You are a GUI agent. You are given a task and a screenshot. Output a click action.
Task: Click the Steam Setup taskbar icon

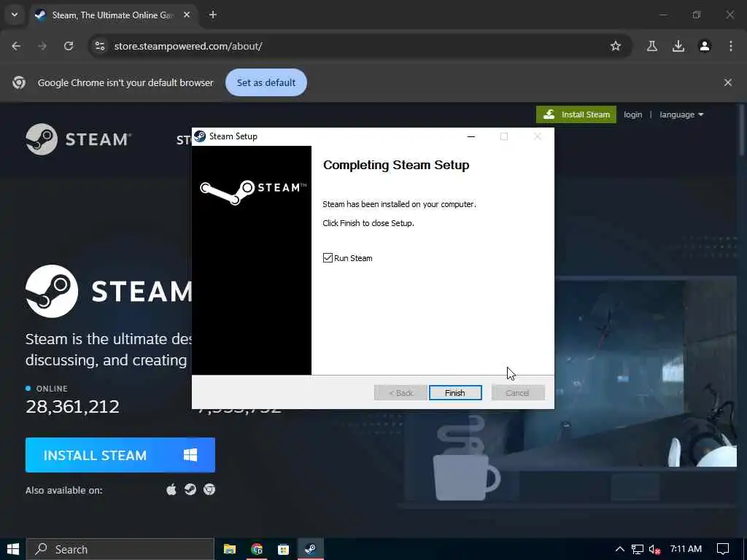click(x=311, y=549)
